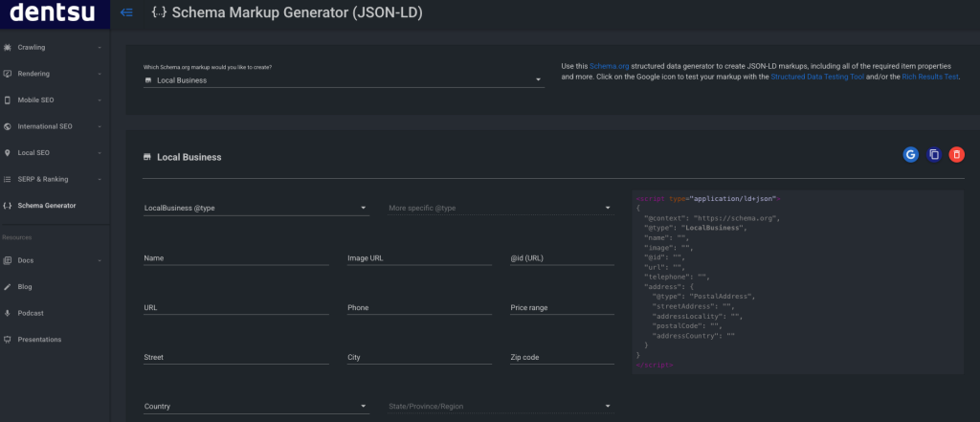Open the State/Province/Region dropdown
Screen dimensions: 980x422
tap(501, 407)
